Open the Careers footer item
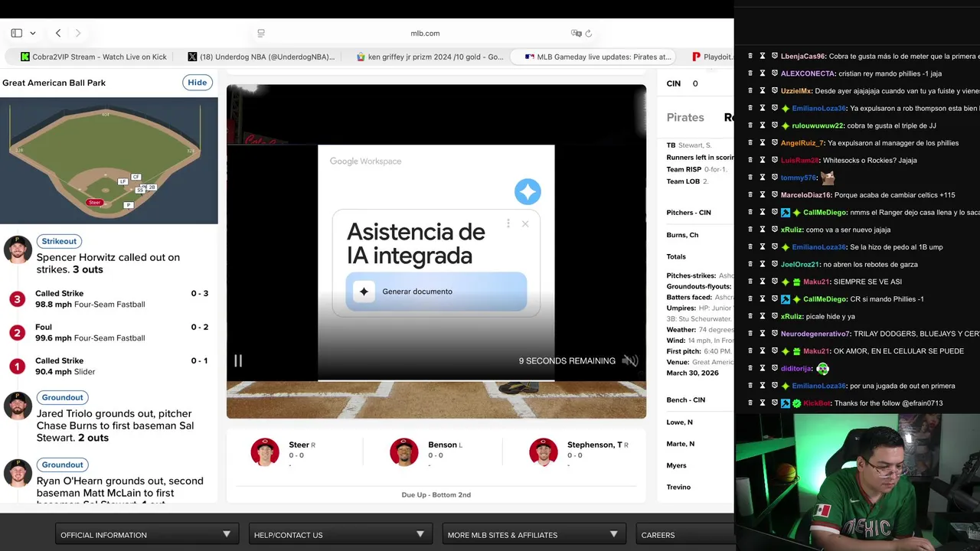980x551 pixels. [684, 535]
